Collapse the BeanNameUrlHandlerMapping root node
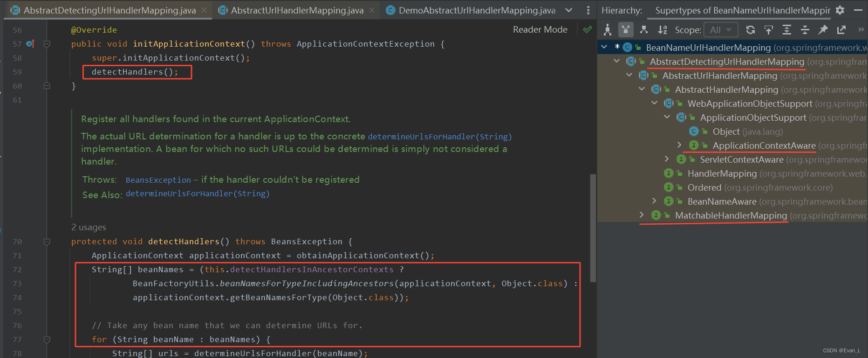Image resolution: width=868 pixels, height=358 pixels. pos(604,47)
